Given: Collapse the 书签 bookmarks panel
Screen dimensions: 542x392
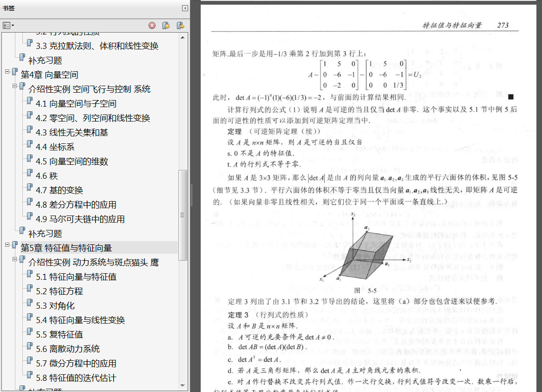Looking at the screenshot, I should click(x=185, y=8).
